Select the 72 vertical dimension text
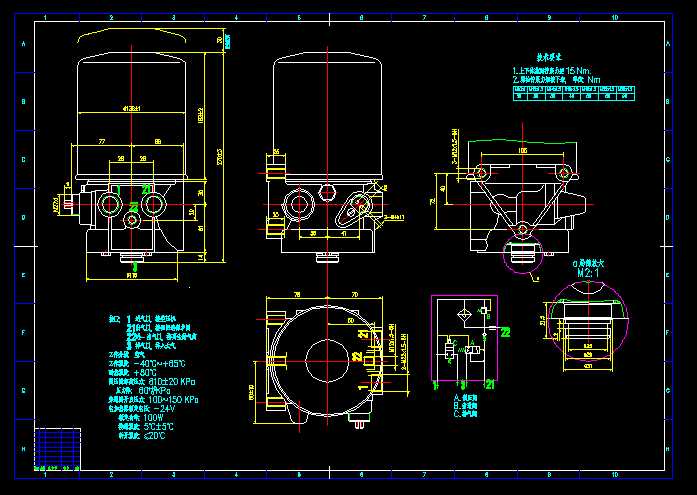Viewport: 697px width, 495px height. [x=433, y=202]
